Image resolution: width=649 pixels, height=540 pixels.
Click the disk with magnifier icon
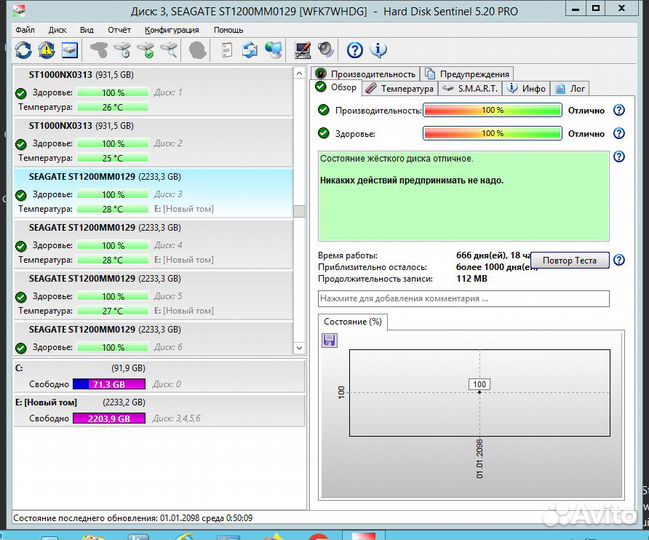click(170, 50)
